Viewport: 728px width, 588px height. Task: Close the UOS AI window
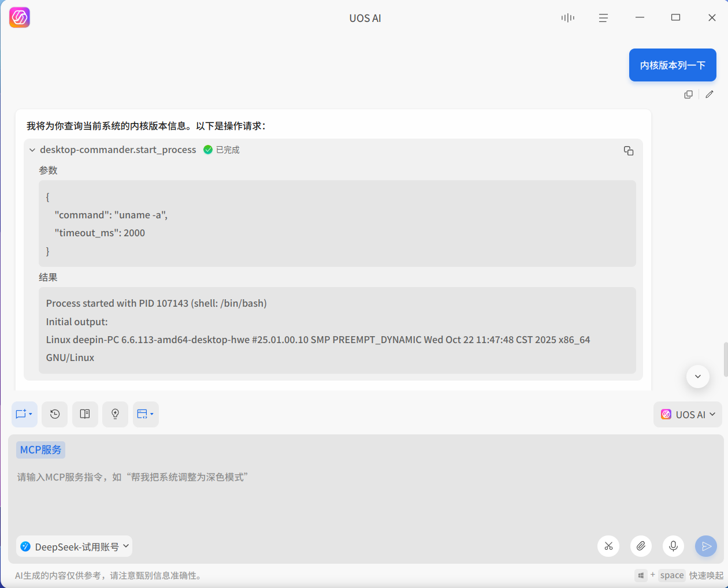pyautogui.click(x=712, y=18)
